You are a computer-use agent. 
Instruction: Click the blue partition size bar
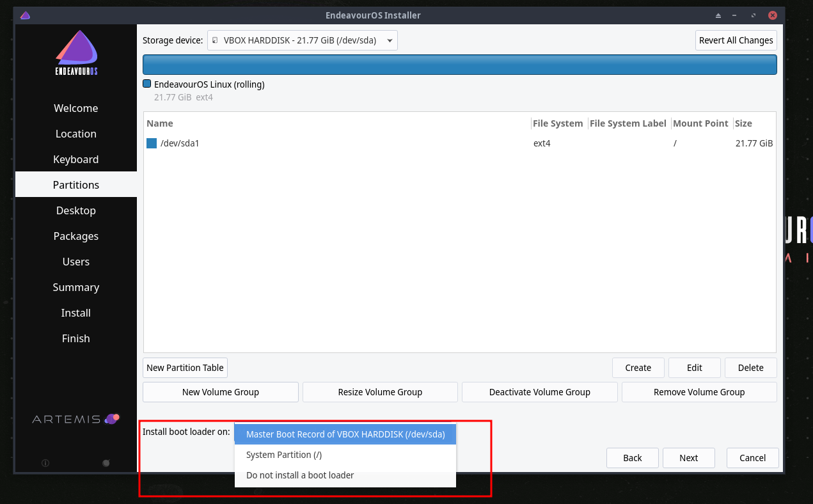tap(459, 64)
